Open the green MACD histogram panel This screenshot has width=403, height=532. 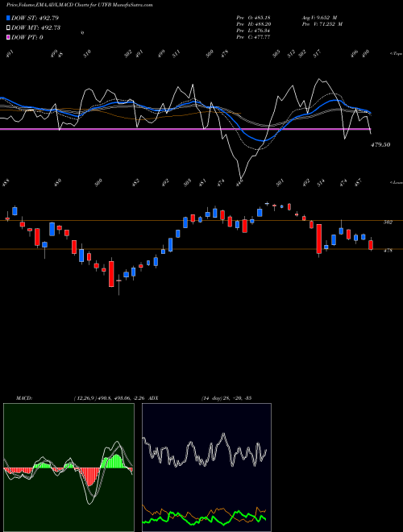point(69,468)
